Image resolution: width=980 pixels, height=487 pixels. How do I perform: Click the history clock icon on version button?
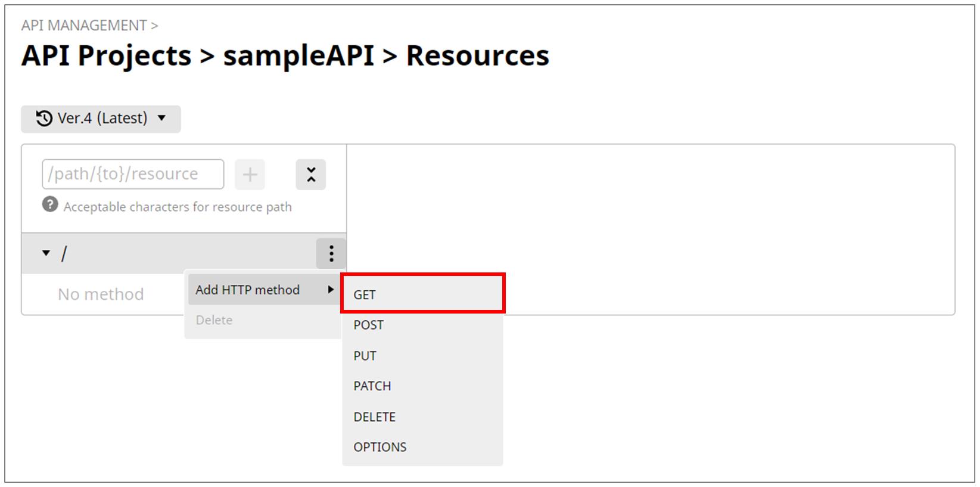click(44, 118)
